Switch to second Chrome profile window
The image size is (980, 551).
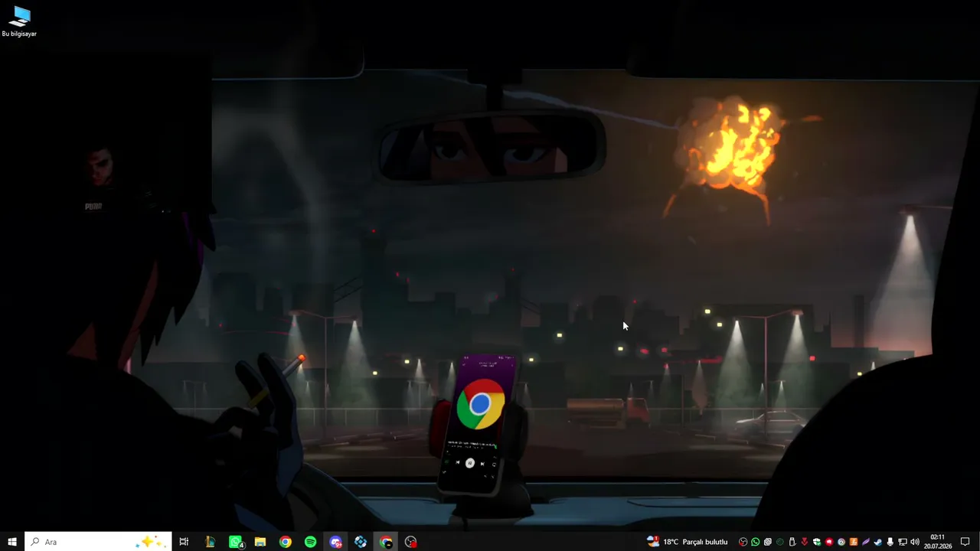386,542
